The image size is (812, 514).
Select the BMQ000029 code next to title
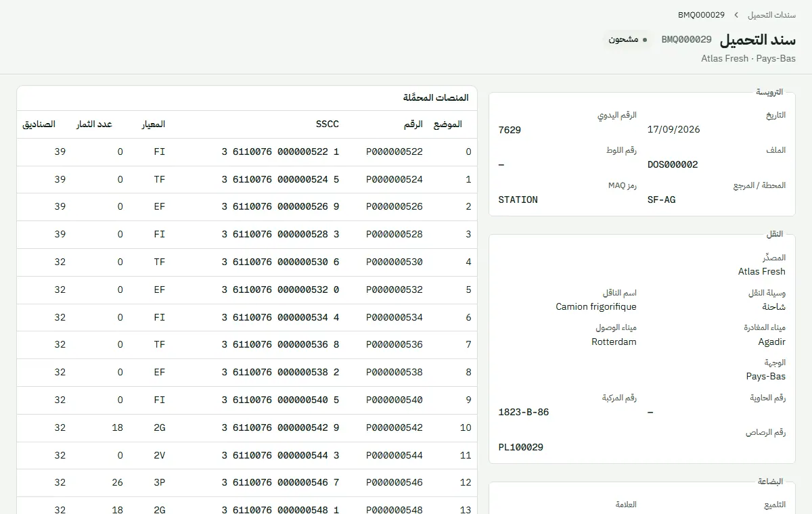686,40
